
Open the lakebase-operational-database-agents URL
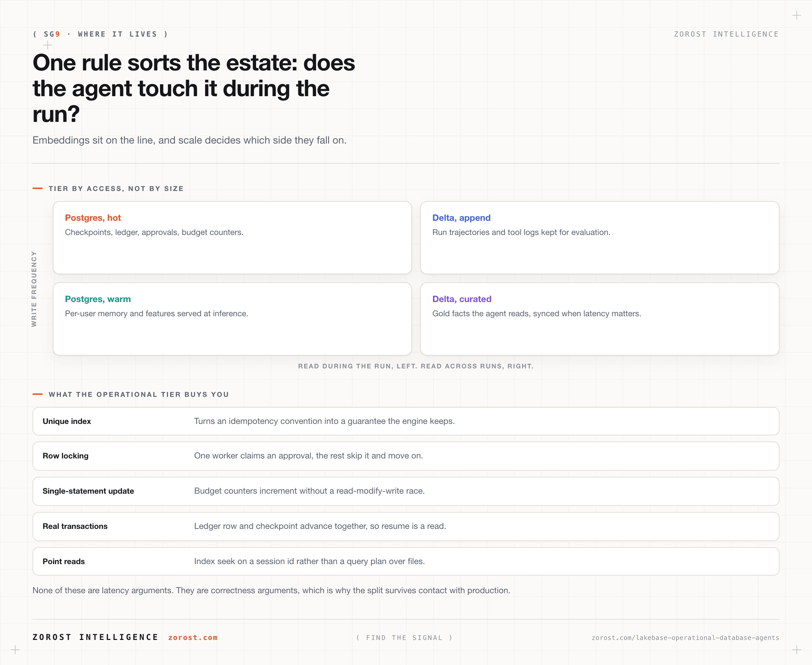tap(685, 638)
